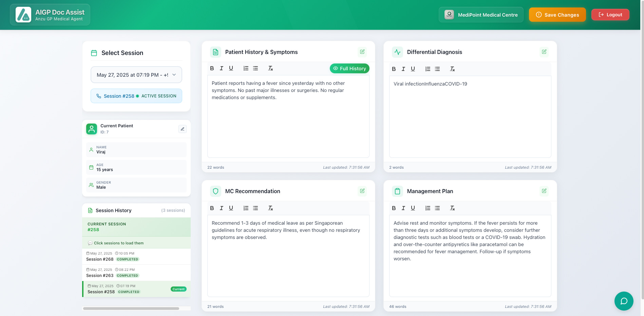
Task: Select the age 15 years field
Action: [136, 167]
